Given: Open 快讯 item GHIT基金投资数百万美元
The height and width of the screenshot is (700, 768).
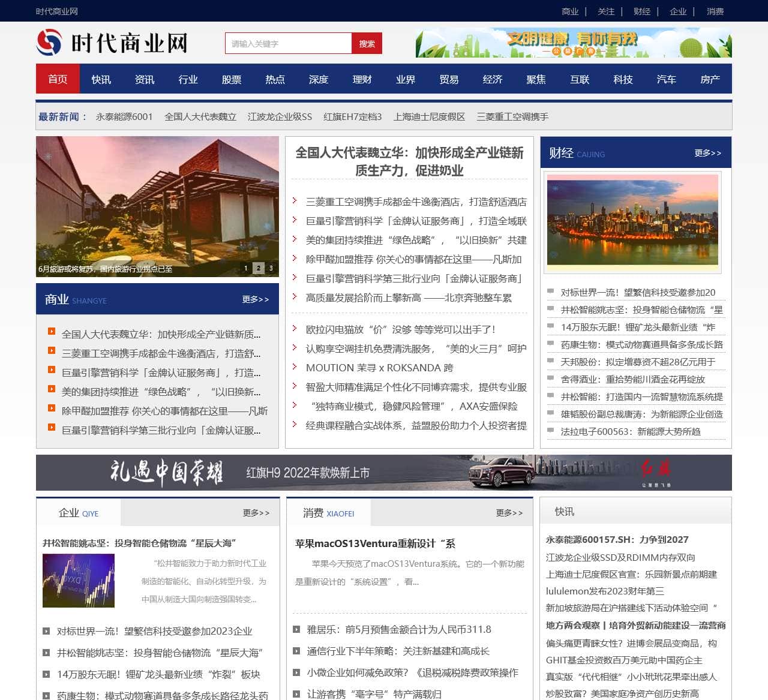Looking at the screenshot, I should tap(624, 660).
